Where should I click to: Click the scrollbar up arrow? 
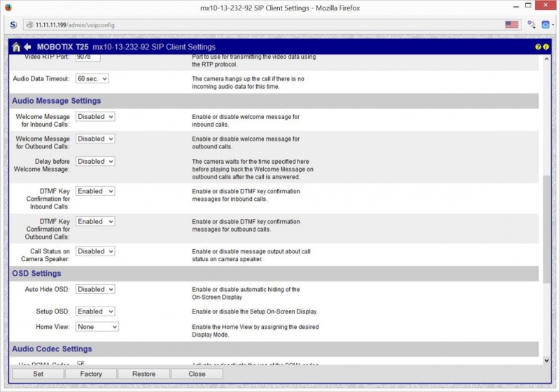[x=547, y=59]
